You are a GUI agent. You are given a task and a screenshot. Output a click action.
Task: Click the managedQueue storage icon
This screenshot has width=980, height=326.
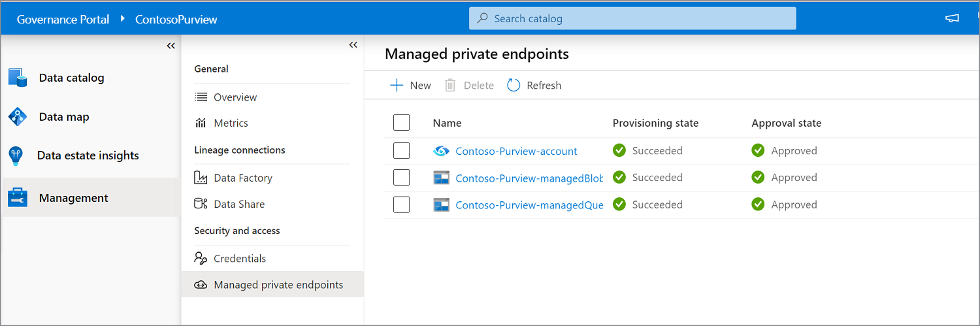tap(441, 204)
